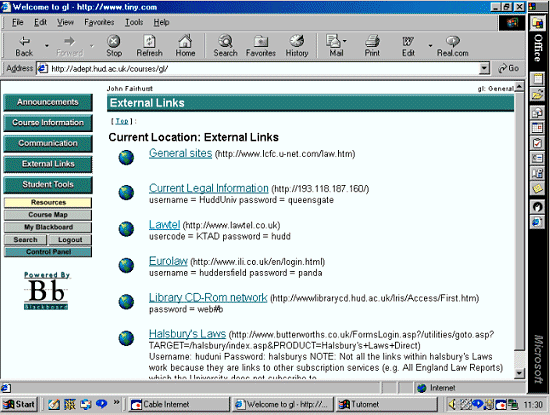This screenshot has height=415, width=550.
Task: Click the sidebar Search button
Action: (x=25, y=240)
